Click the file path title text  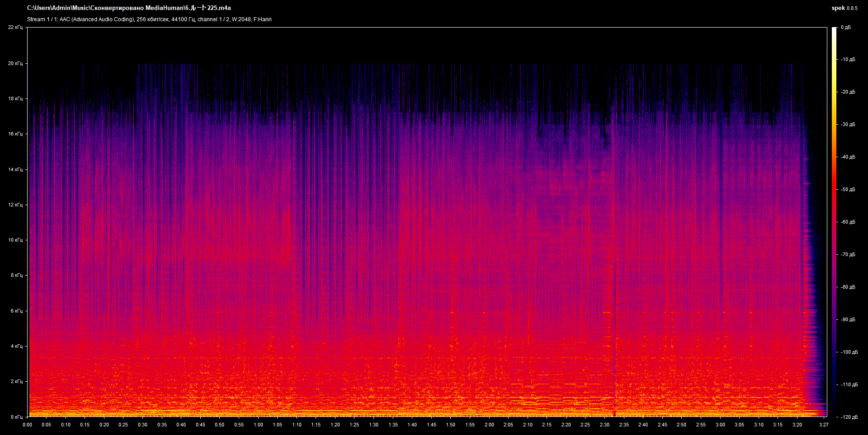[129, 8]
